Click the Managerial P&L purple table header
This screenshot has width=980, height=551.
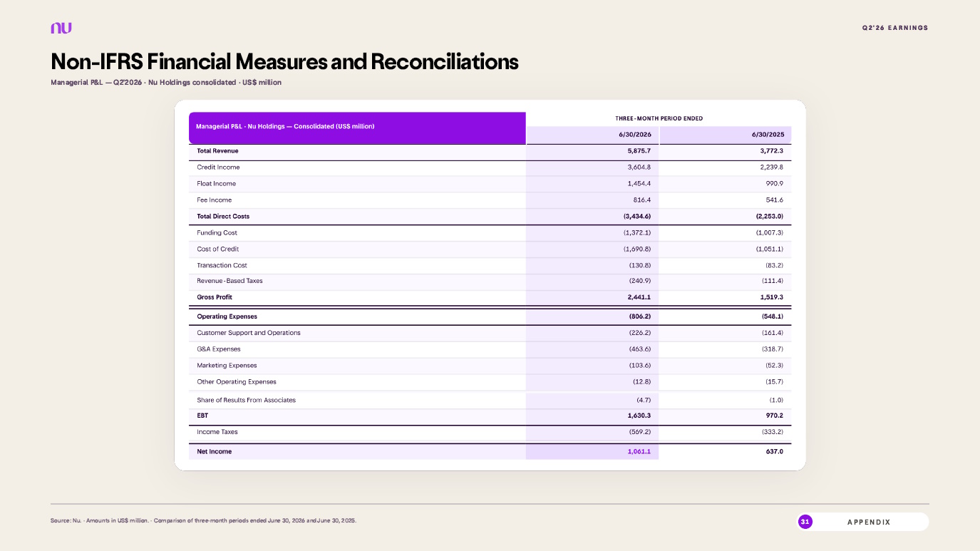pos(357,128)
